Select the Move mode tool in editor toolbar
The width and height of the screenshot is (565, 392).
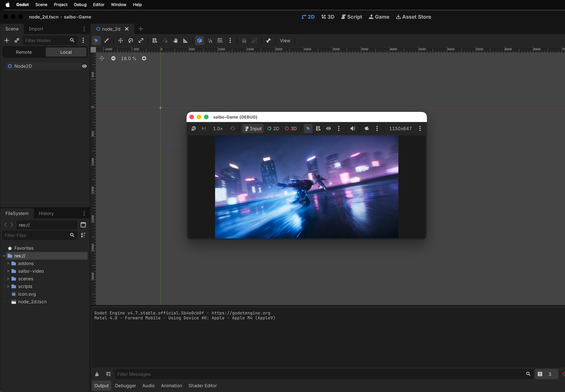tap(120, 40)
